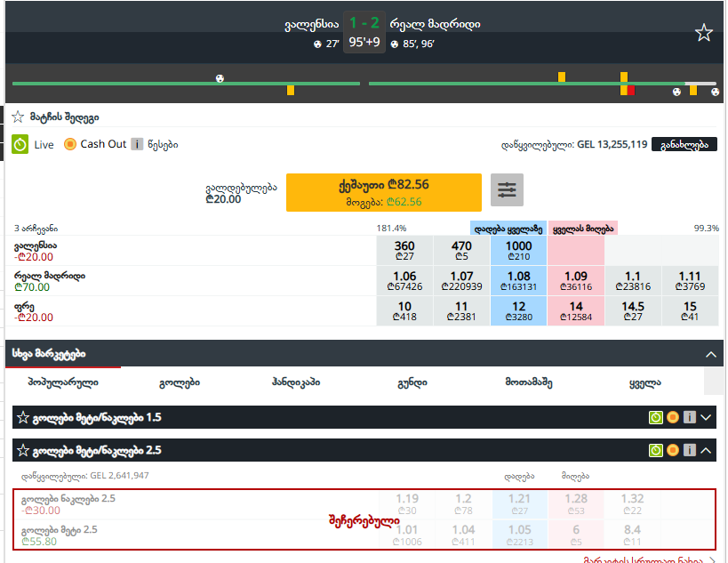This screenshot has height=563, width=728.
Task: Click the green Live clock icon
Action: click(20, 144)
